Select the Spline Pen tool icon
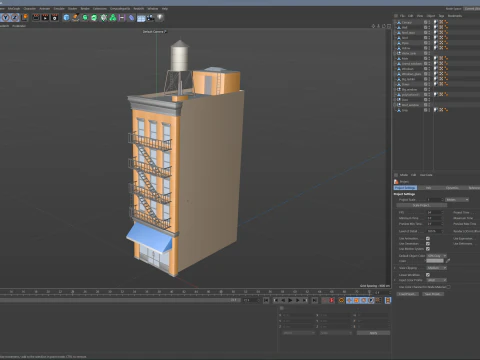 tap(76, 17)
